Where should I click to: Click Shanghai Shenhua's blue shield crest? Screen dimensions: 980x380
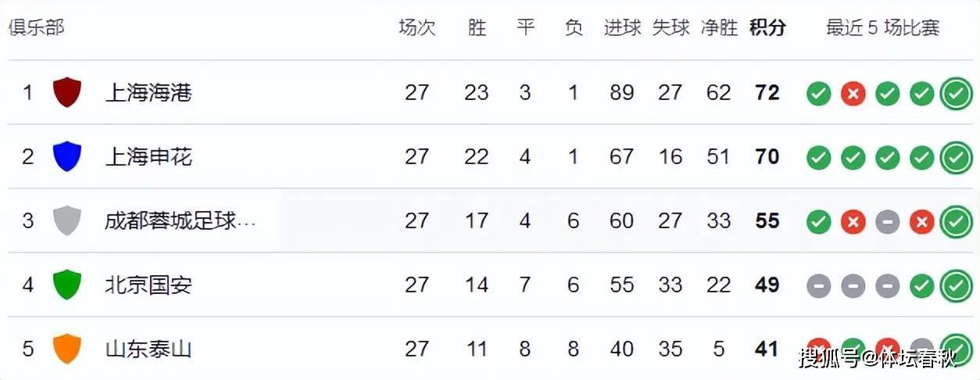[x=67, y=156]
